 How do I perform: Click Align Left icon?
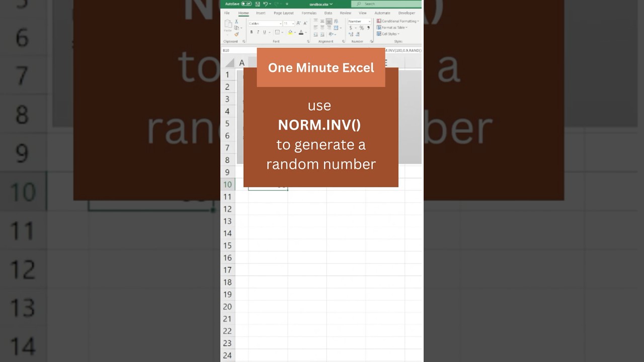pos(315,28)
